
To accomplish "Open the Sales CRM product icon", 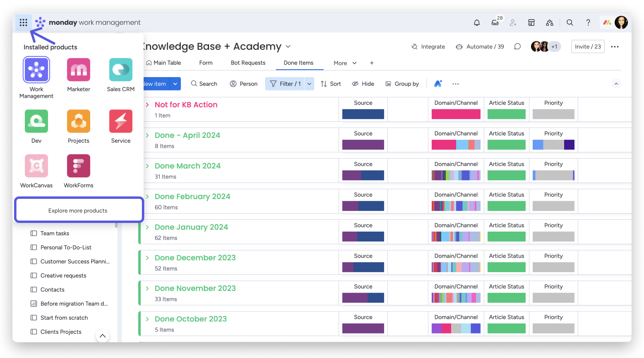I will coord(121,70).
